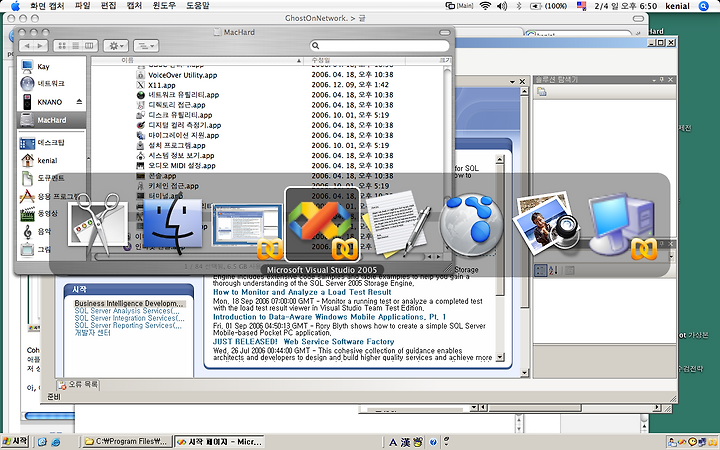This screenshot has height=450, width=720.
Task: Open the 개발자 센터 link
Action: click(x=92, y=332)
